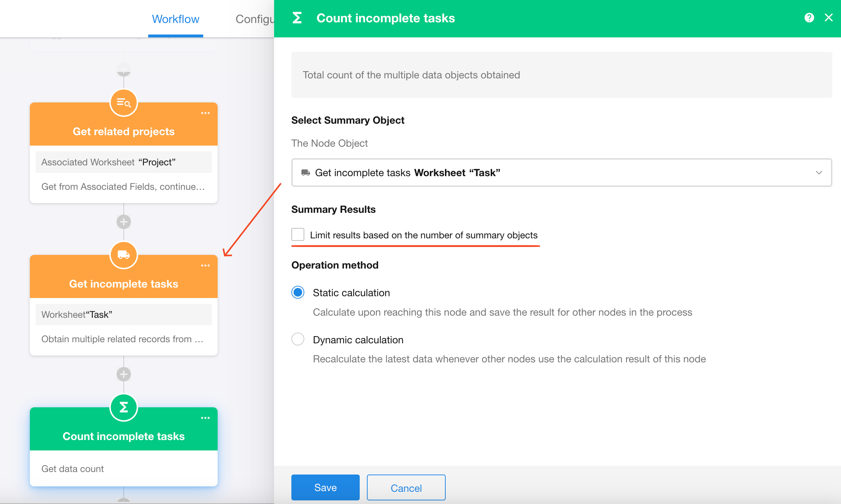The image size is (841, 504).
Task: Switch to the Configuration tab
Action: [255, 19]
